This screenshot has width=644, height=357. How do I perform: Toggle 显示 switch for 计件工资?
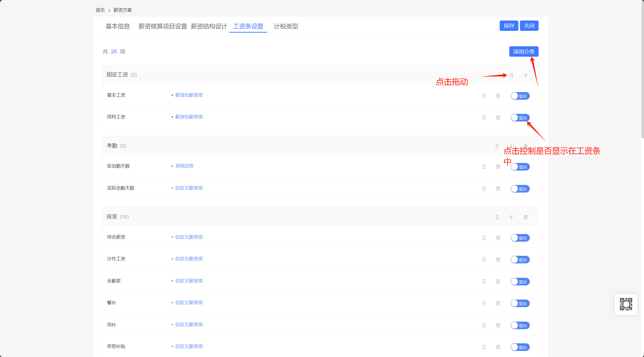520,260
